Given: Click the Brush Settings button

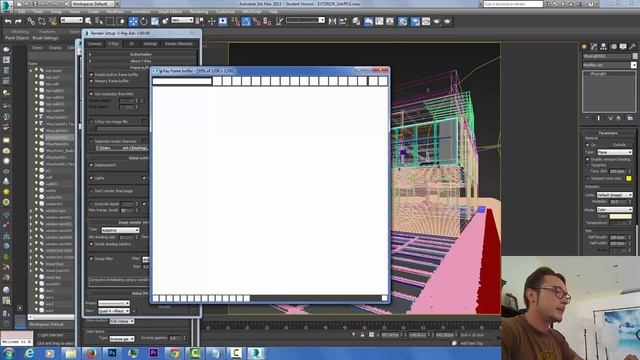Looking at the screenshot, I should click(45, 38).
